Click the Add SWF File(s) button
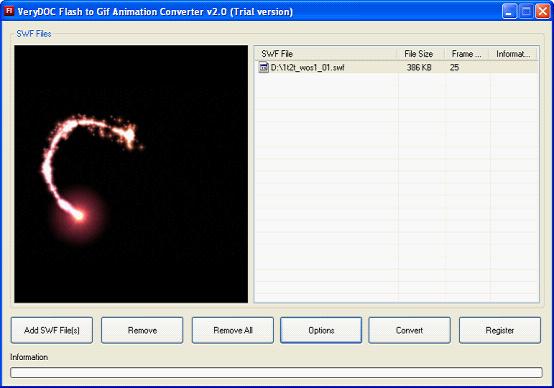 click(x=52, y=330)
